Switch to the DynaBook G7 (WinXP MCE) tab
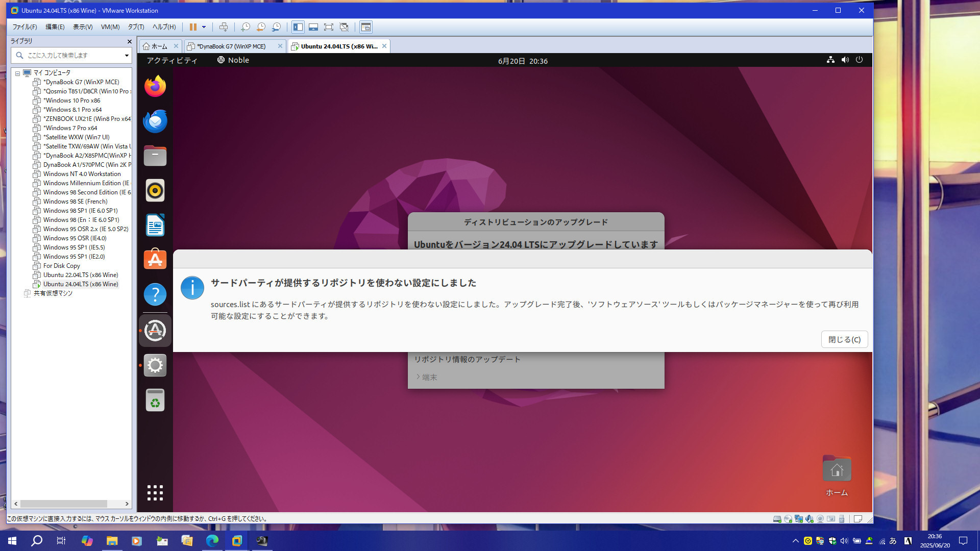Screen dimensions: 980x551 (x=231, y=46)
